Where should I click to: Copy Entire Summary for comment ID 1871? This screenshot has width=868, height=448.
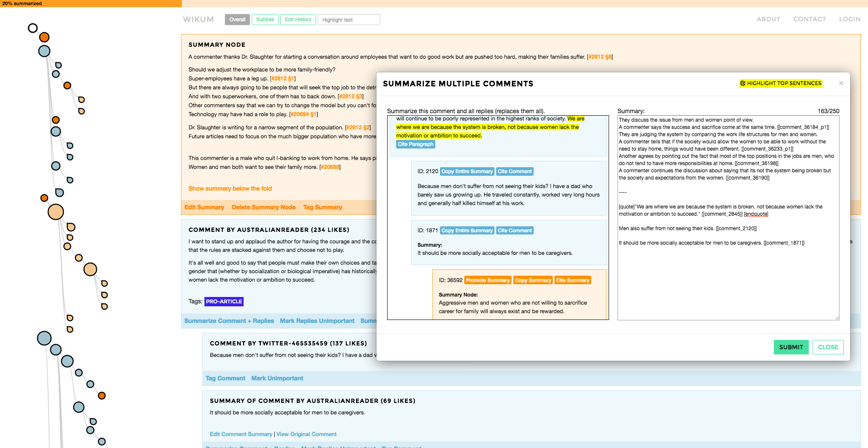[467, 231]
